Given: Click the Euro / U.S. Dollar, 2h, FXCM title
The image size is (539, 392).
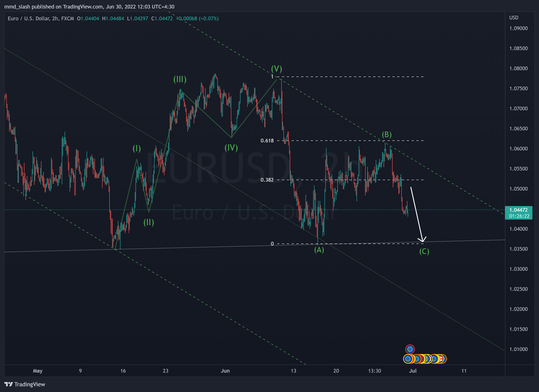Looking at the screenshot, I should pos(41,19).
